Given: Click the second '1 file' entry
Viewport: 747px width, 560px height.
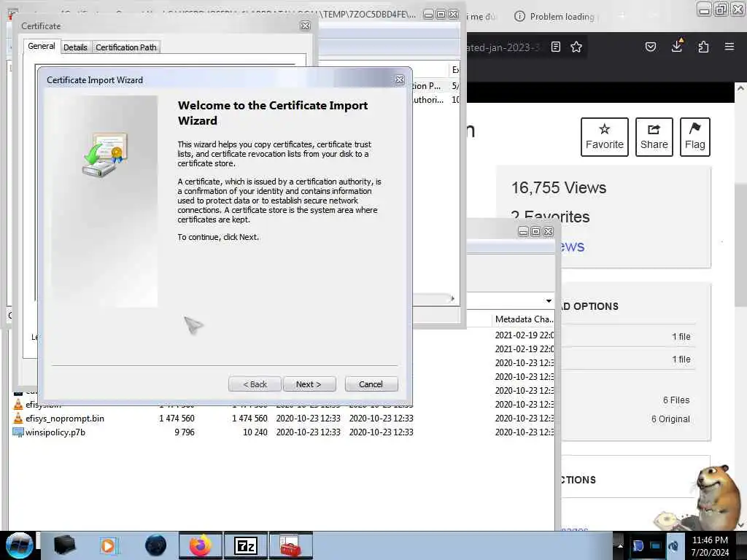Looking at the screenshot, I should [681, 359].
